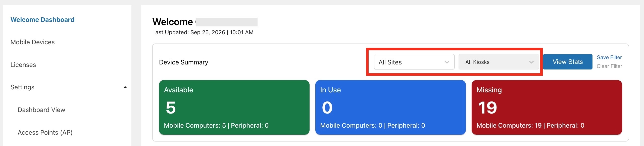
Task: Open the Licenses section
Action: (23, 65)
